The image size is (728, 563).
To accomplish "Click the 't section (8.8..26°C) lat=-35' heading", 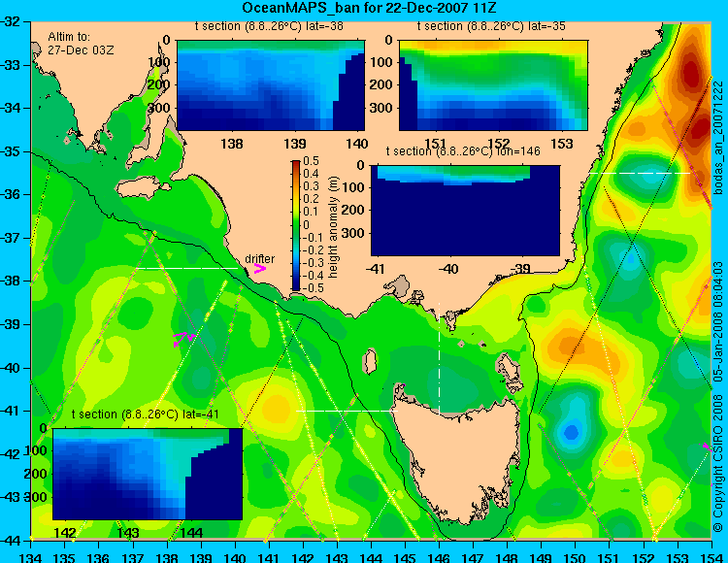I will coord(491,26).
